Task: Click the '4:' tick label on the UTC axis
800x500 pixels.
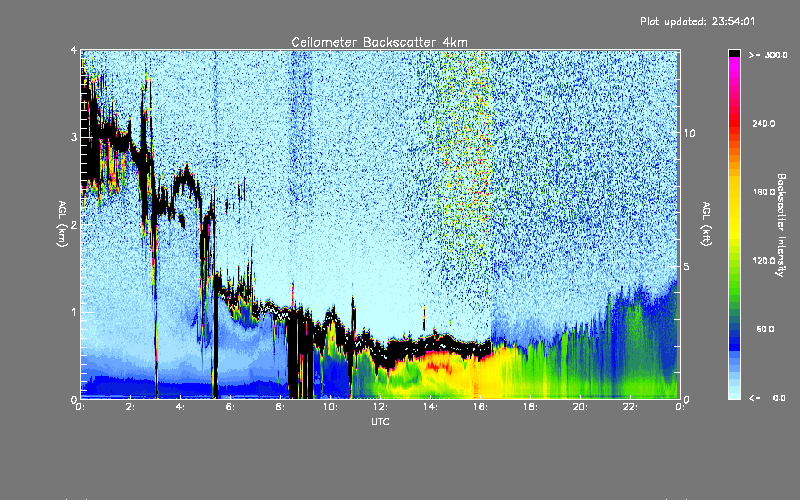Action: 180,407
